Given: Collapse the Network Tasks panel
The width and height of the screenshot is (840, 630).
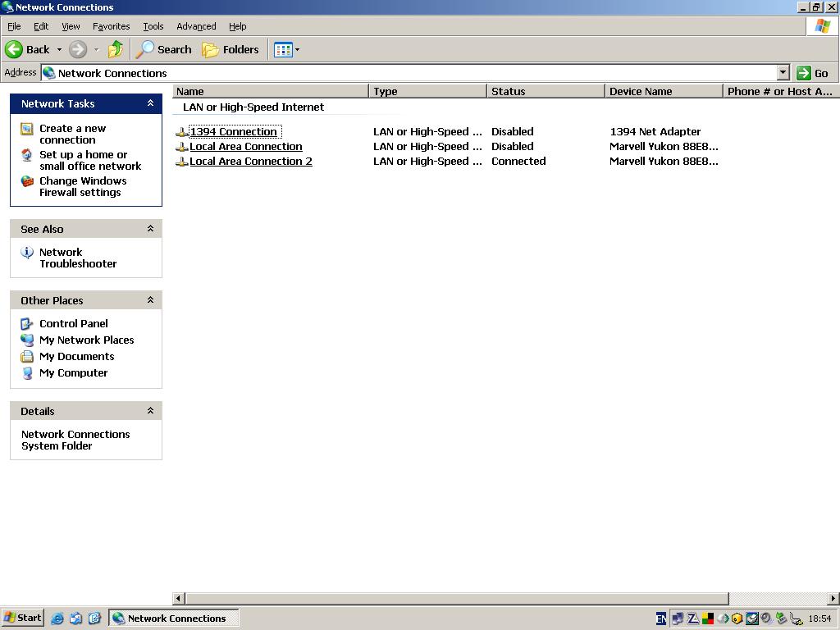Looking at the screenshot, I should (x=151, y=103).
